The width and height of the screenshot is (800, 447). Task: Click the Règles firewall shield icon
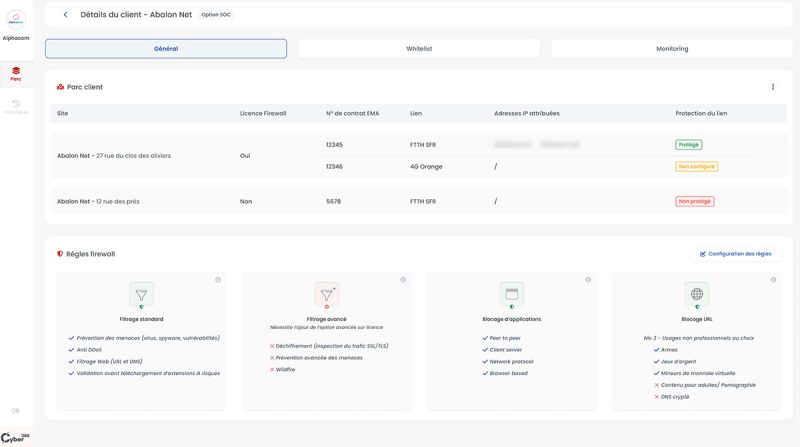click(60, 254)
